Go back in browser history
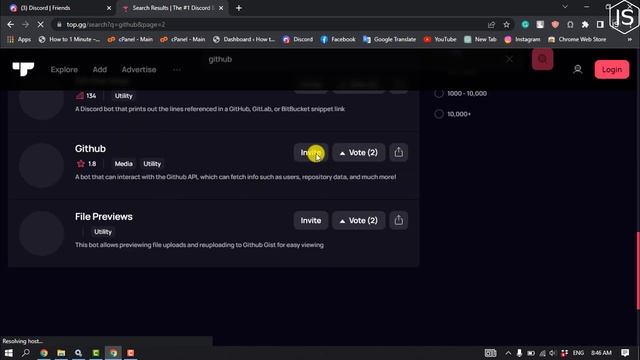 [x=11, y=24]
